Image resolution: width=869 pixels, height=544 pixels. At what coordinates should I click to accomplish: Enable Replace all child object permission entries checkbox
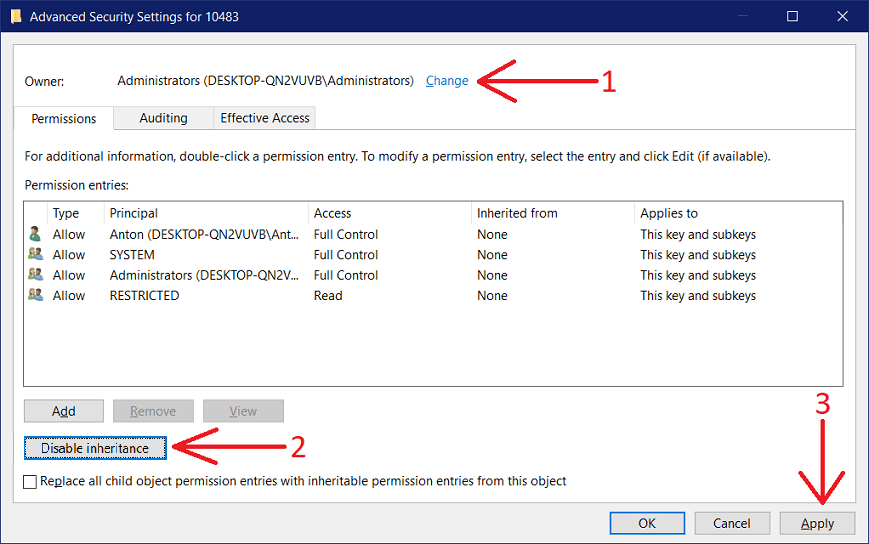pos(30,481)
